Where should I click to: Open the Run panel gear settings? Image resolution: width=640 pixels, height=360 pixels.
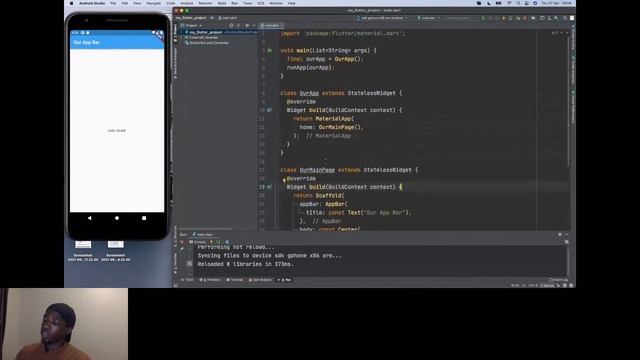coord(560,234)
